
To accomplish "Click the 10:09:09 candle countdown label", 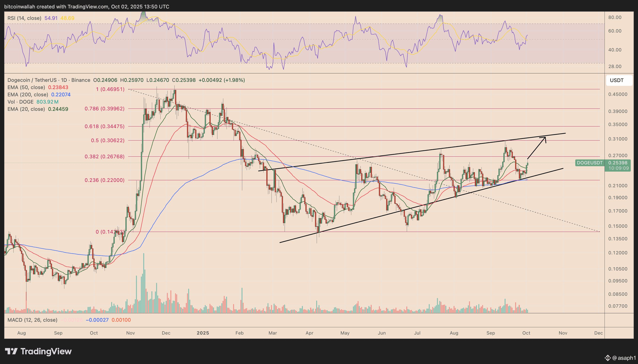I will coord(618,168).
